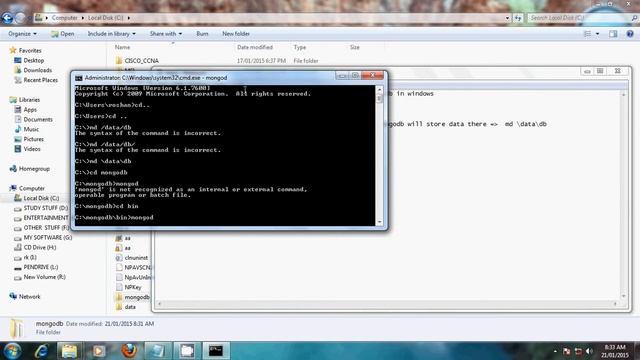Open the rk (I:) drive

[x=25, y=257]
